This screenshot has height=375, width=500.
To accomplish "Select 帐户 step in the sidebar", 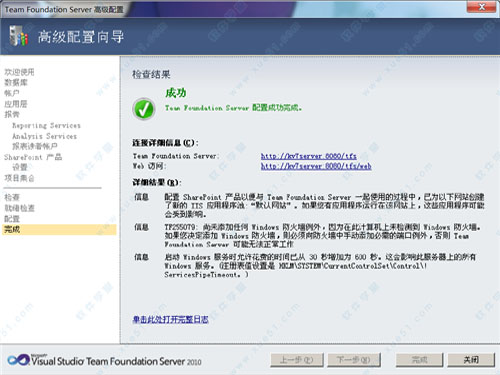I will (x=12, y=93).
